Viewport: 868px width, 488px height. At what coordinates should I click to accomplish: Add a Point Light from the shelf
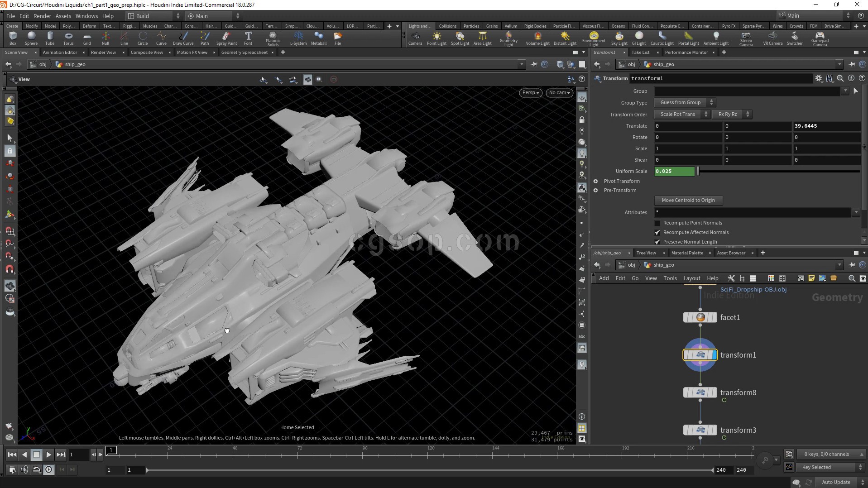point(436,38)
